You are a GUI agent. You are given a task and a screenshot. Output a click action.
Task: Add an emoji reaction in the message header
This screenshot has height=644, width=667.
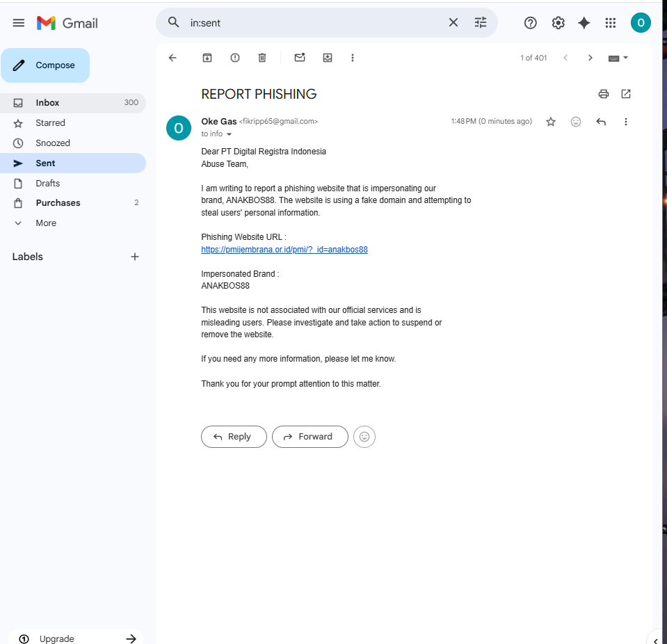click(x=576, y=122)
